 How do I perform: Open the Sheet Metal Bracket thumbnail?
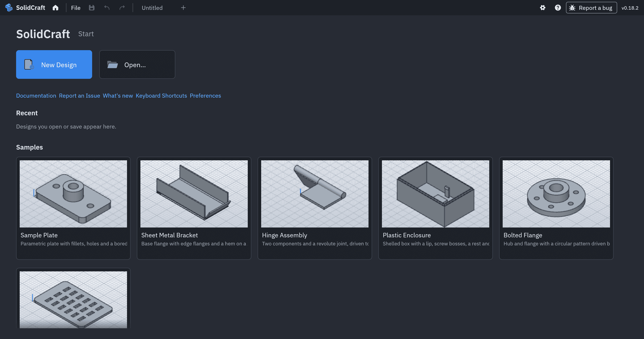[194, 194]
